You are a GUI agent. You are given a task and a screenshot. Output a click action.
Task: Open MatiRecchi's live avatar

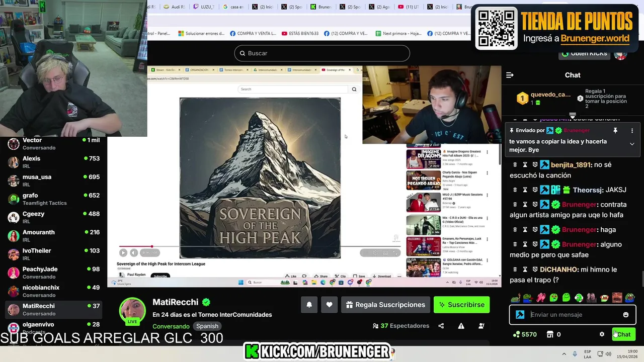coord(132,310)
